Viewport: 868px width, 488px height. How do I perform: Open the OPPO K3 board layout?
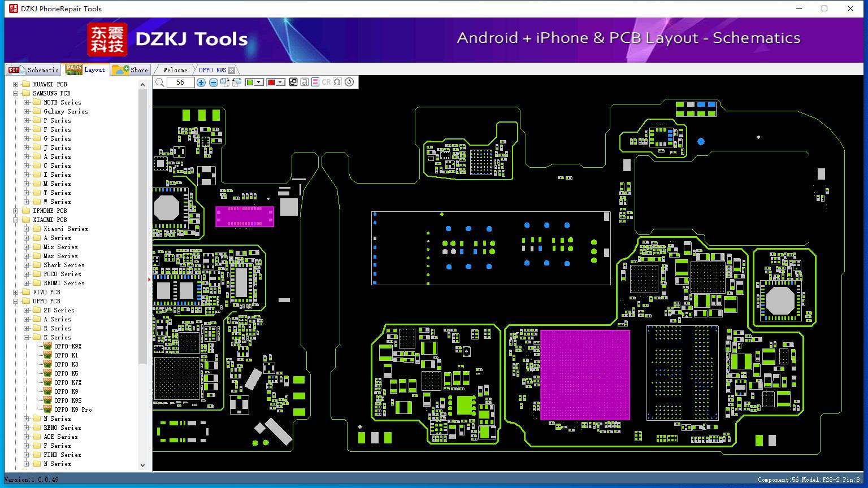pyautogui.click(x=66, y=364)
